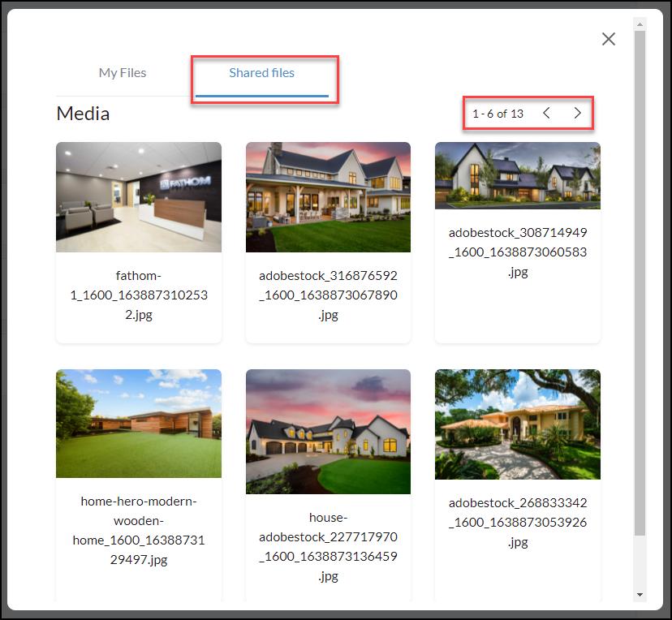Pick the modern wooden home thumbnail
This screenshot has height=620, width=672.
[139, 424]
